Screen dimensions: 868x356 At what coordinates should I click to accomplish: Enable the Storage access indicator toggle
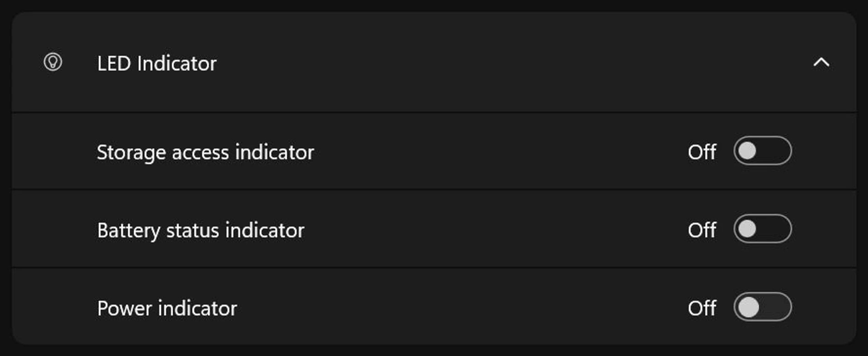pyautogui.click(x=762, y=151)
